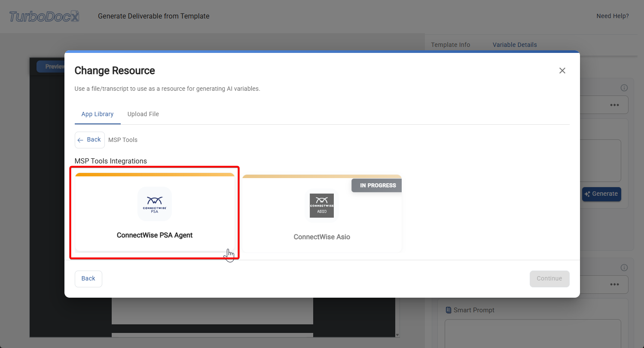Close the Change Resource dialog
The height and width of the screenshot is (348, 644).
(562, 71)
